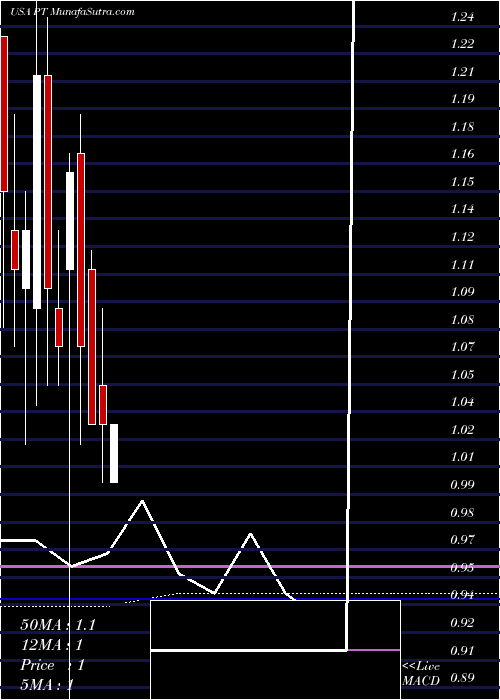Click the last white candlestick near 1.01
500x700 pixels.
pos(114,453)
